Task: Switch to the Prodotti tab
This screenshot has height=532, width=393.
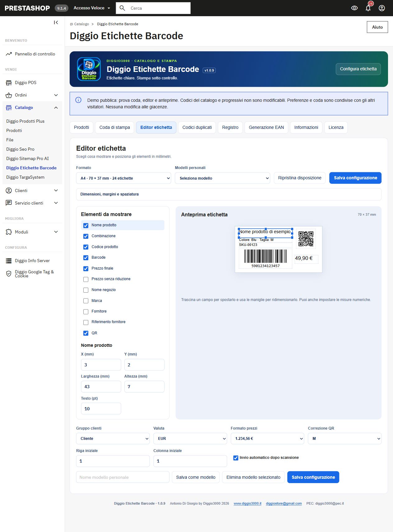Action: click(x=81, y=127)
